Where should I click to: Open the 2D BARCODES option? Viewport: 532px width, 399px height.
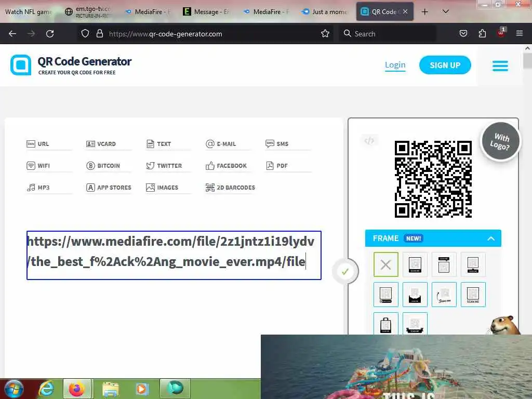[x=230, y=187]
